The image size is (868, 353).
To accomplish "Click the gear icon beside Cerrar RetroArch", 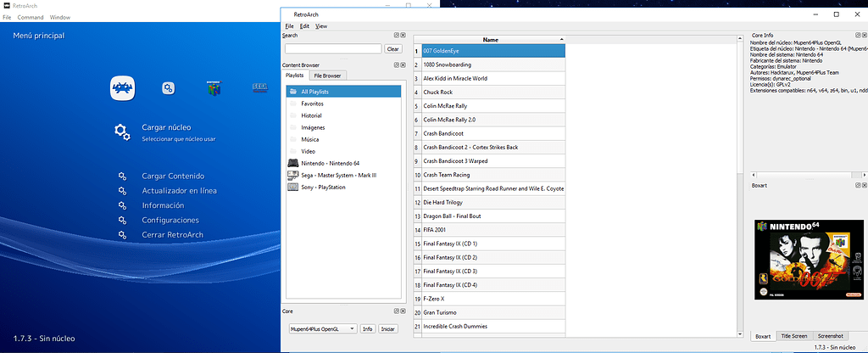I will [122, 235].
